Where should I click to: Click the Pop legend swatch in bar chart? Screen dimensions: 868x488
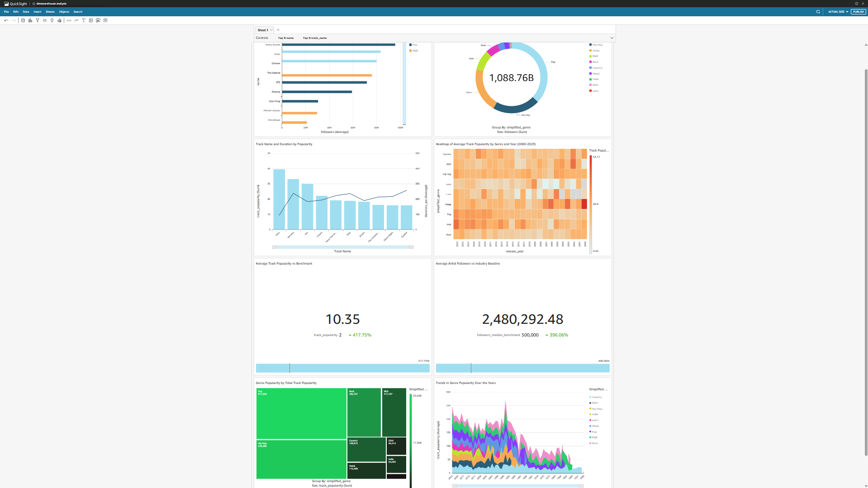410,45
